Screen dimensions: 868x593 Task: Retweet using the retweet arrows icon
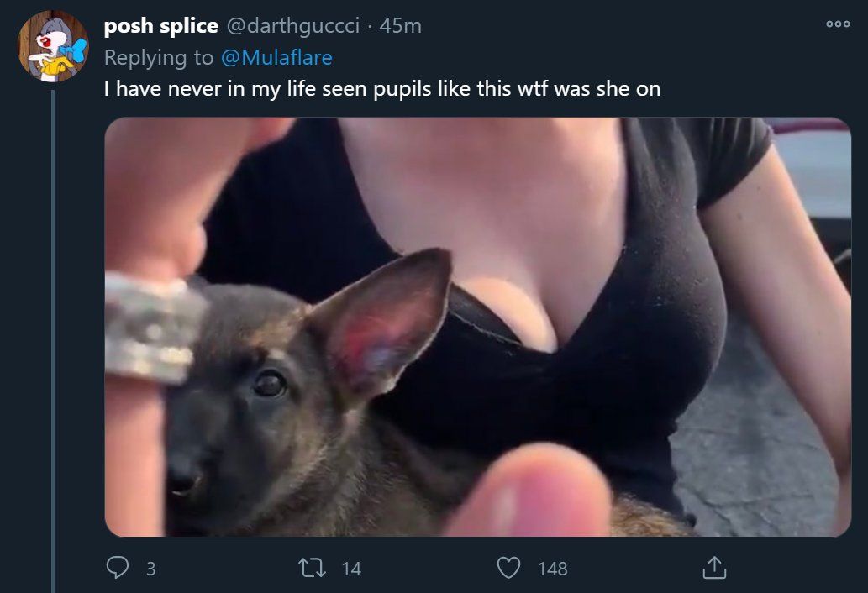click(x=313, y=568)
